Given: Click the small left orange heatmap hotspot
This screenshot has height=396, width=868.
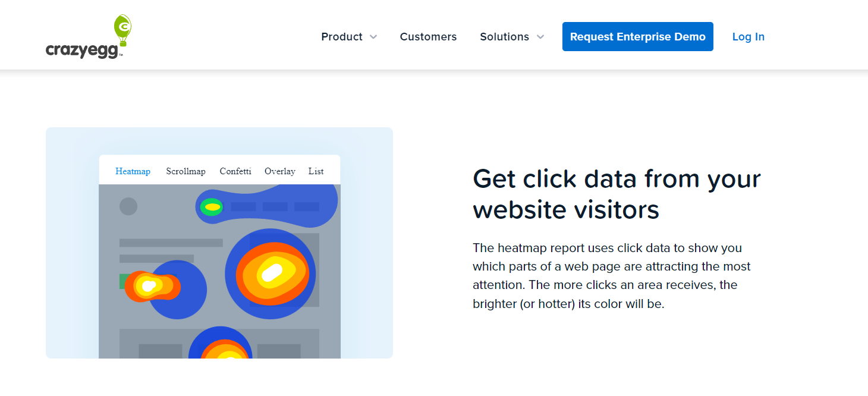Looking at the screenshot, I should 147,286.
